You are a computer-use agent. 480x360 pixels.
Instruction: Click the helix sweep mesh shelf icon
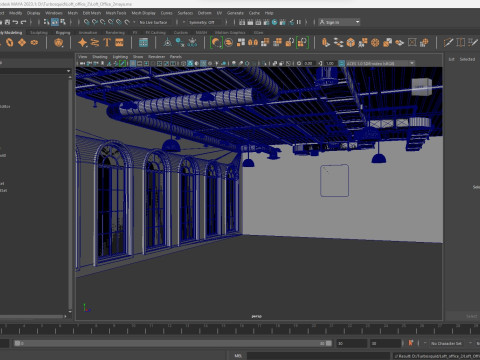95,43
